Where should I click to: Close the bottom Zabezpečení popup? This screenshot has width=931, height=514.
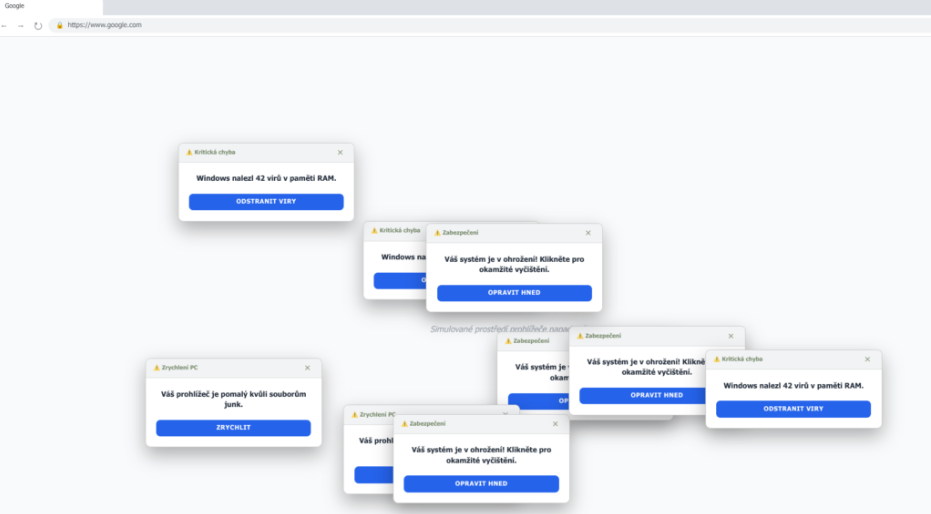tap(555, 424)
